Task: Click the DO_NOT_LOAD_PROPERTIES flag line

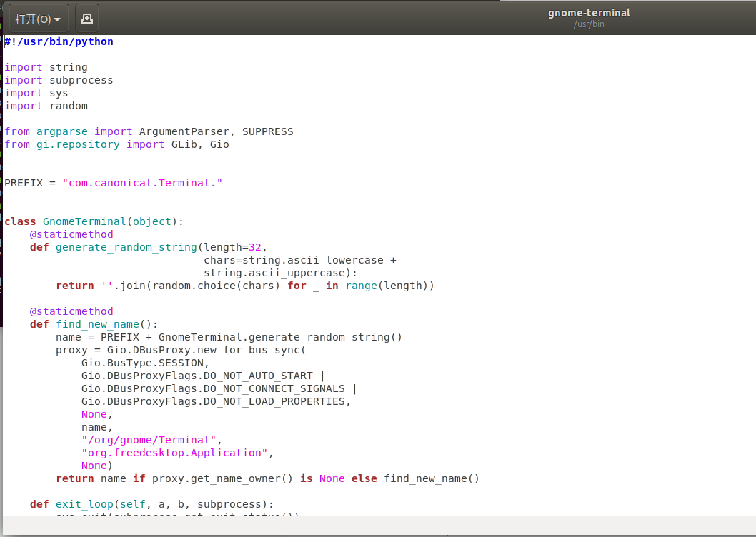Action: tap(216, 401)
